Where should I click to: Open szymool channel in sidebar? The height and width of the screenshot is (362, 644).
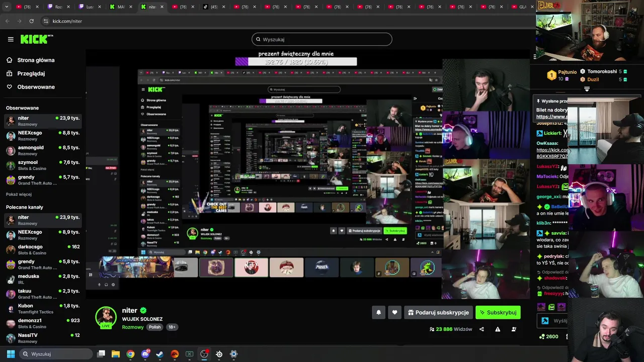[42, 165]
